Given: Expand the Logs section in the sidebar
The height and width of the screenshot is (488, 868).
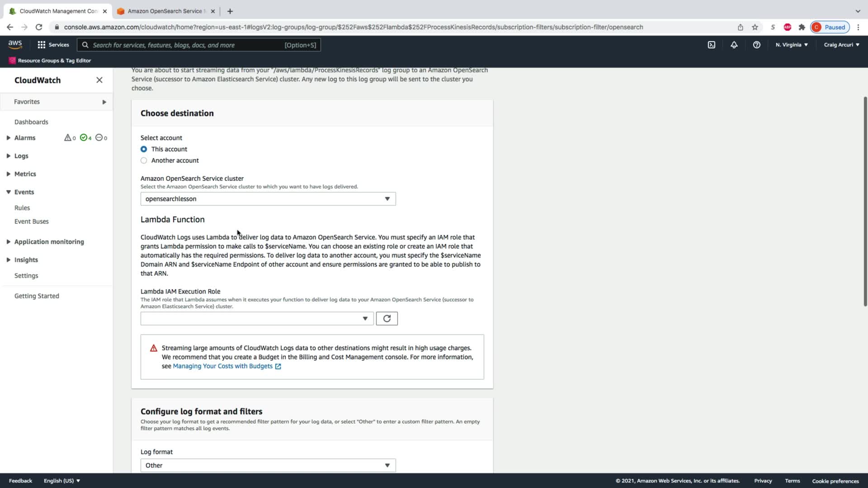Looking at the screenshot, I should coord(21,156).
